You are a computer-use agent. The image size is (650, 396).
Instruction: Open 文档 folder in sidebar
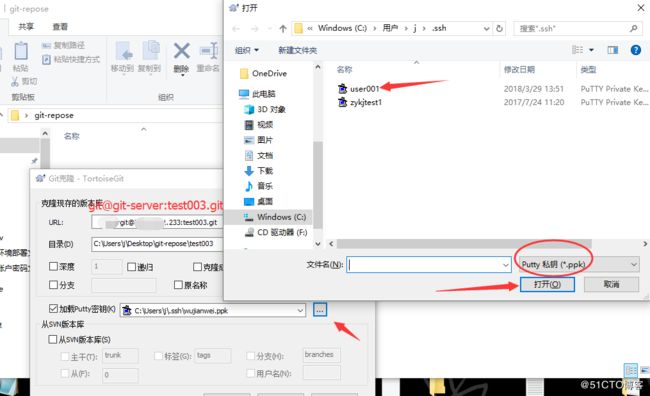(258, 155)
